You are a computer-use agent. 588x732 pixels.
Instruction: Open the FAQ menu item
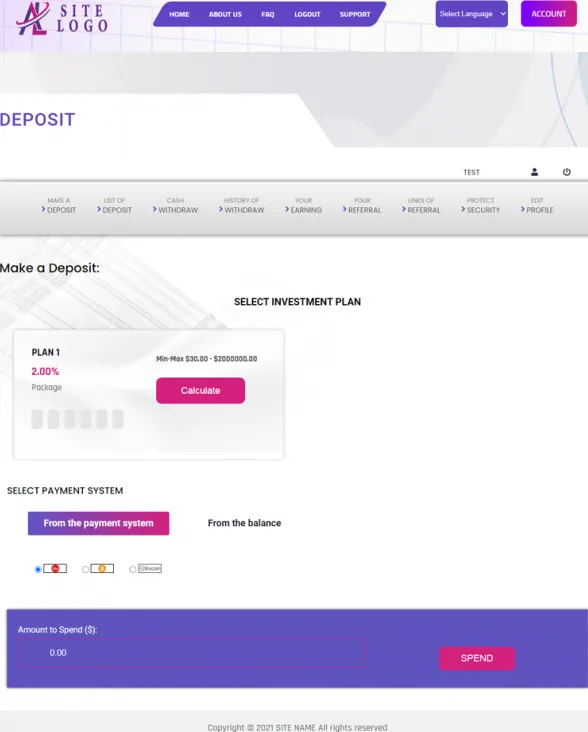(268, 14)
